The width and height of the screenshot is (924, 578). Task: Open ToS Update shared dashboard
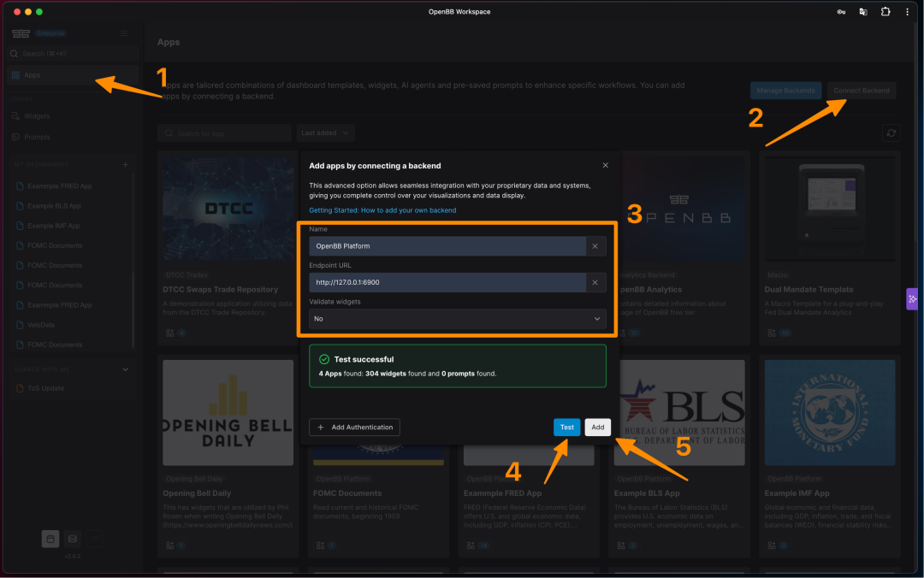point(45,388)
